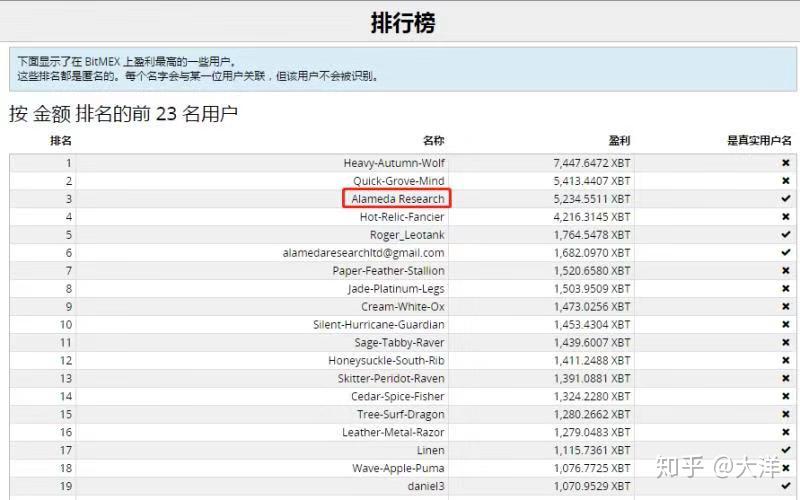Click the 是真实用户名 column header
The image size is (800, 500).
click(759, 140)
